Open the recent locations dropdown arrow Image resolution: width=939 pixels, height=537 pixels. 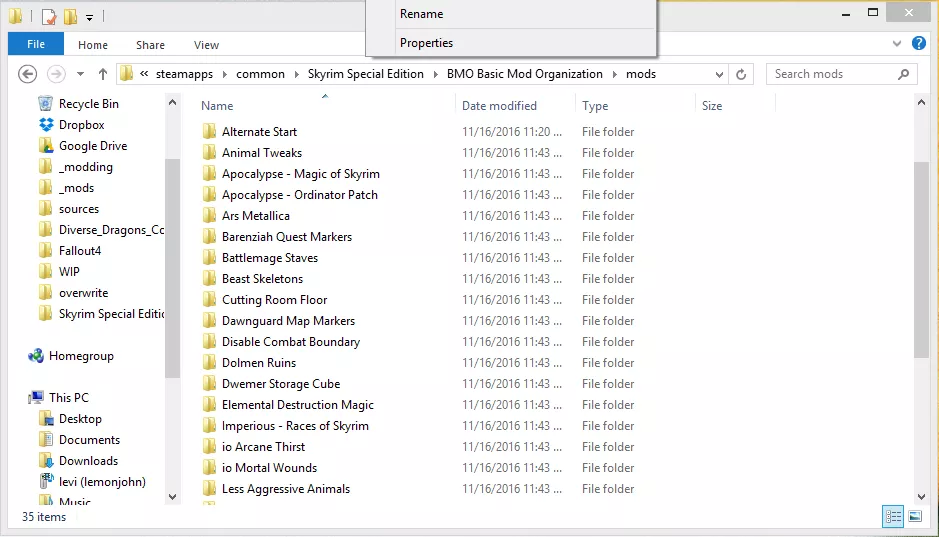[x=80, y=74]
